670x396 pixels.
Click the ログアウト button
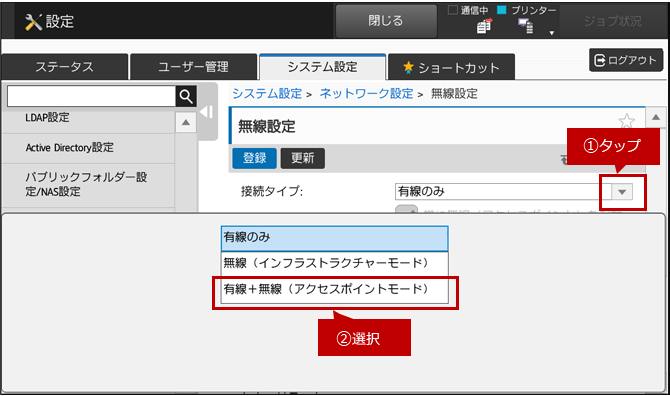626,60
